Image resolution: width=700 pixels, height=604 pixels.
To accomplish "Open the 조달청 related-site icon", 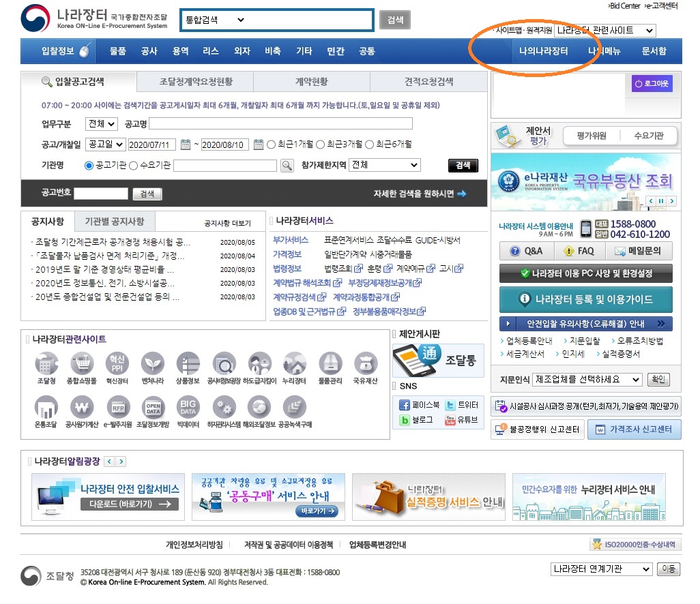I will [x=46, y=363].
